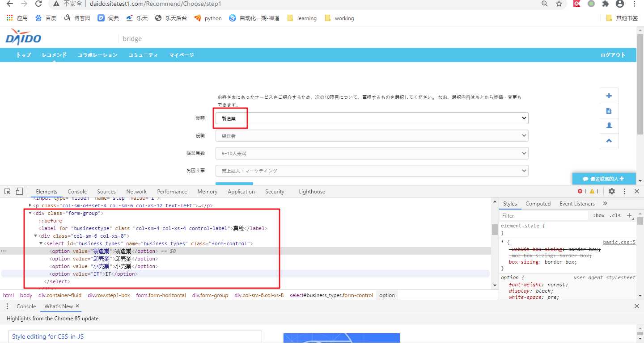Open the コラボレーション navigation item
The width and height of the screenshot is (644, 344).
[x=97, y=55]
